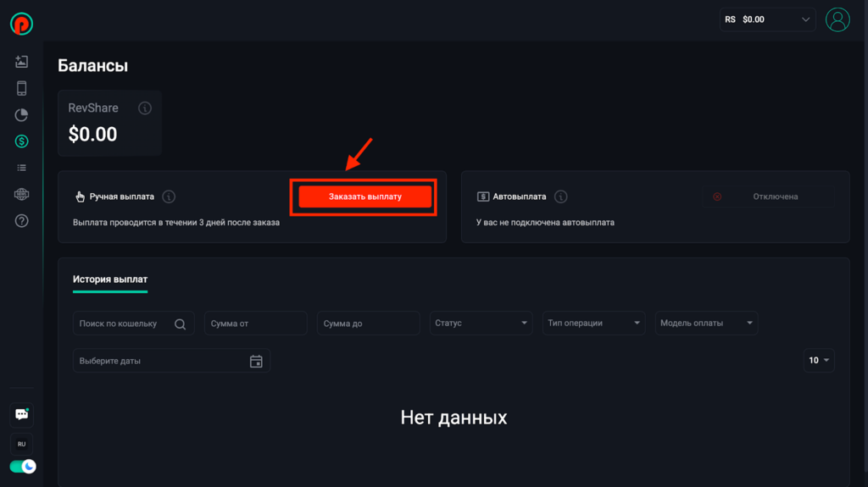This screenshot has height=487, width=868.
Task: Open the help question mark icon
Action: click(x=21, y=221)
